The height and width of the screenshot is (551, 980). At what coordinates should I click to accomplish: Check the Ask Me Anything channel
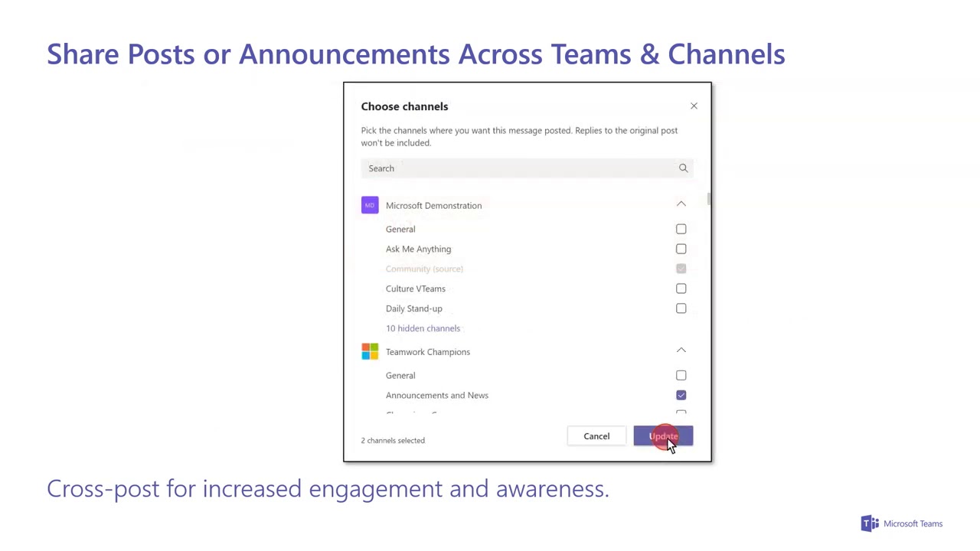[x=681, y=249]
